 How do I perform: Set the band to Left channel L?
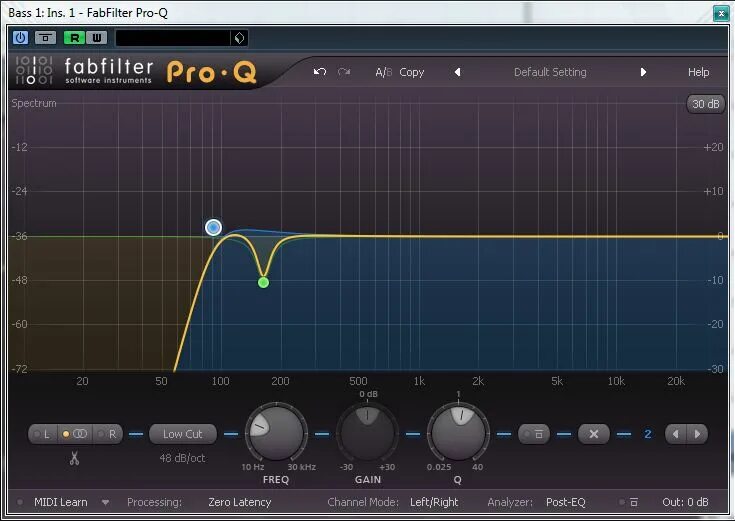pyautogui.click(x=44, y=434)
